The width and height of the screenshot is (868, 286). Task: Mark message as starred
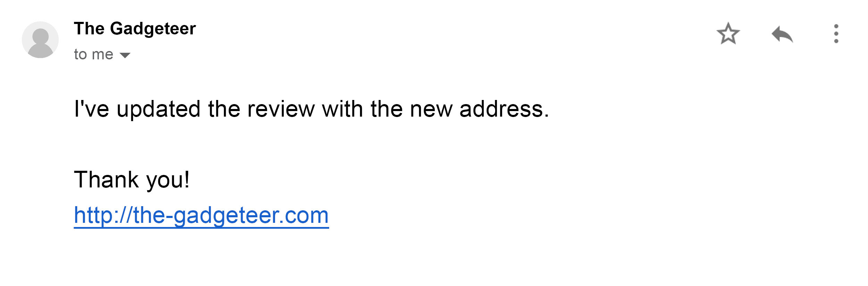(x=728, y=34)
